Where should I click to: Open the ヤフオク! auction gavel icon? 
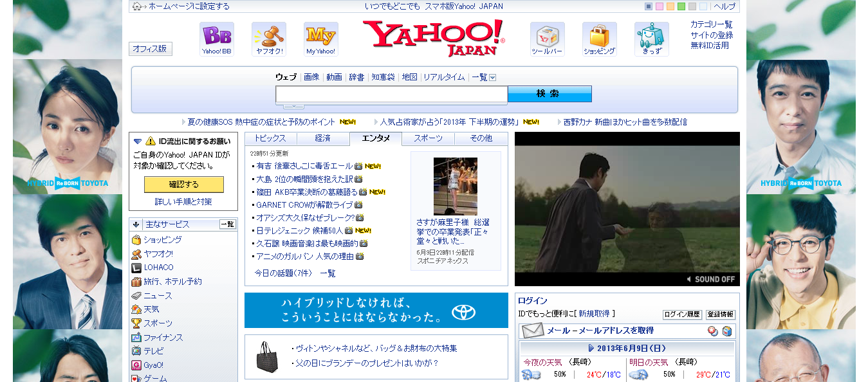point(269,39)
